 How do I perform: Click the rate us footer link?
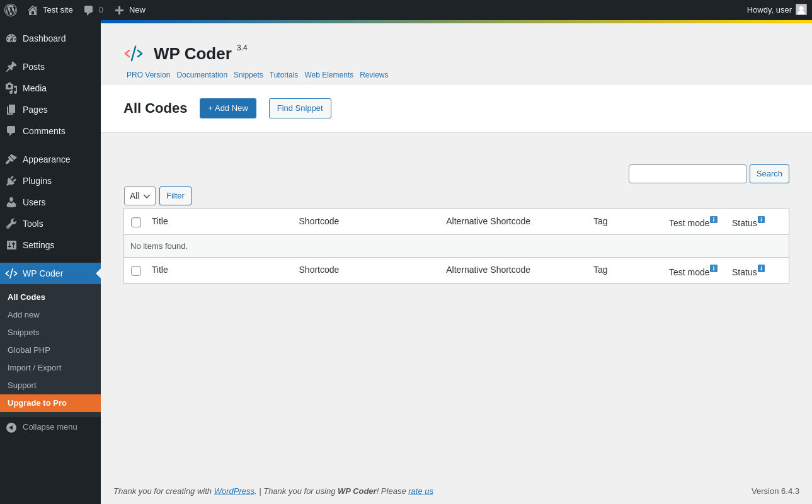click(421, 491)
